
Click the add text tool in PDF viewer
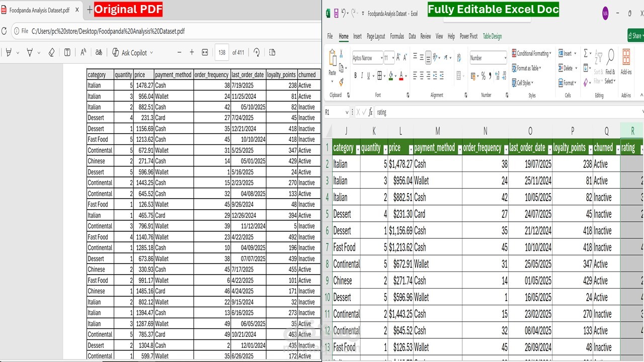(67, 52)
